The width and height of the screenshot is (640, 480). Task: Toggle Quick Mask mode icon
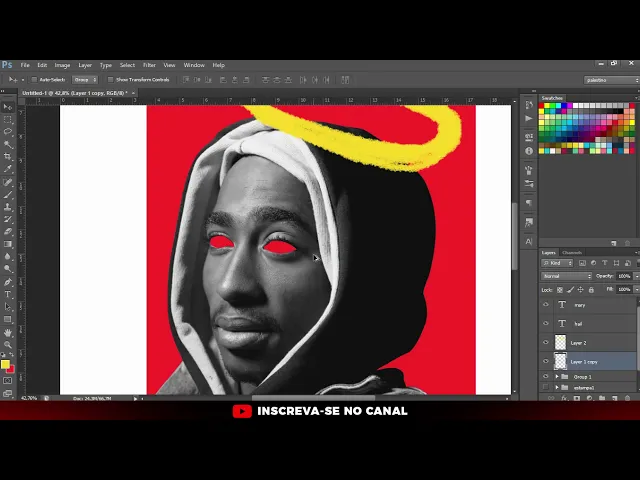tap(8, 380)
